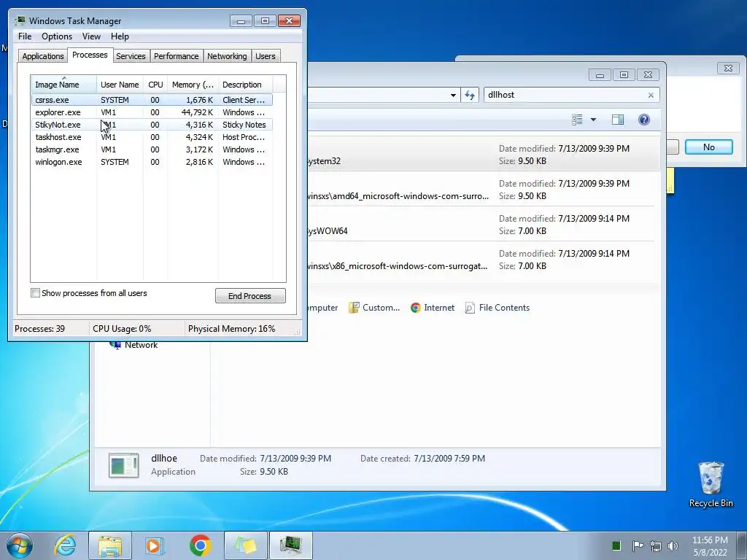
Task: Open Windows Explorer taskbar icon
Action: pos(110,545)
